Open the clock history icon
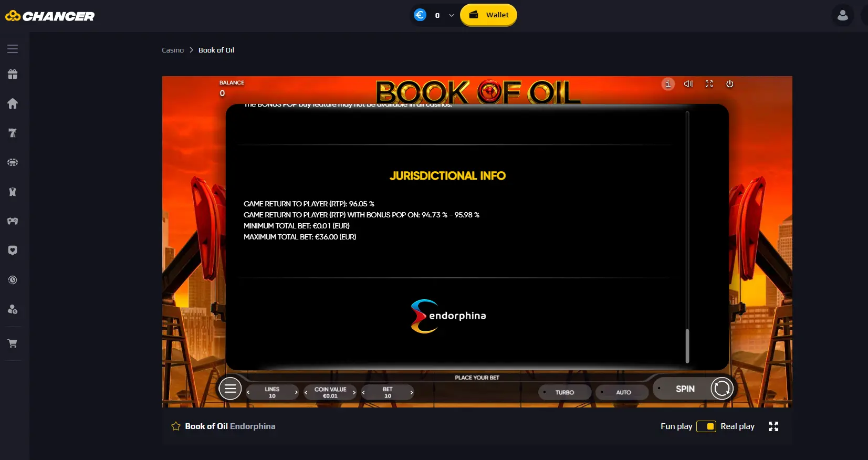 click(13, 280)
